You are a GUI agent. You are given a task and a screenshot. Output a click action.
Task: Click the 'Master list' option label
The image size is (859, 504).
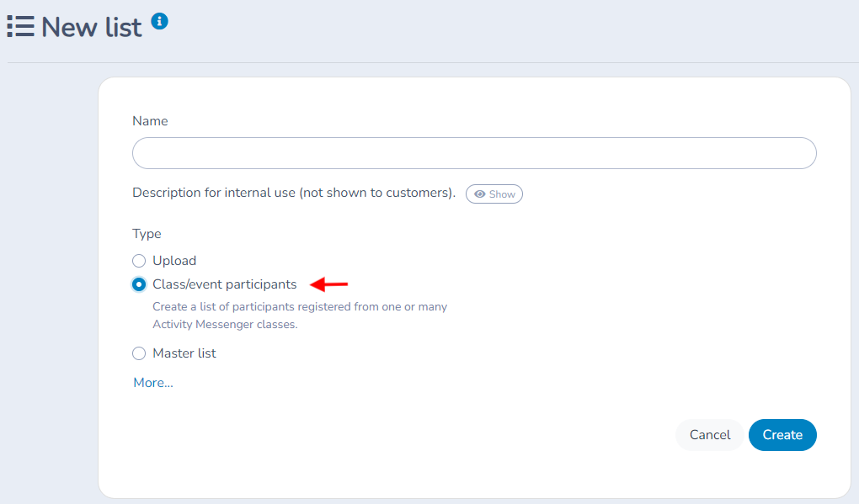coord(184,353)
